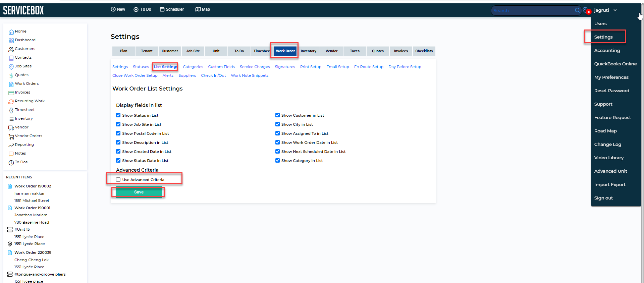This screenshot has height=283, width=644.
Task: Click the Quotes dollar icon
Action: point(11,75)
